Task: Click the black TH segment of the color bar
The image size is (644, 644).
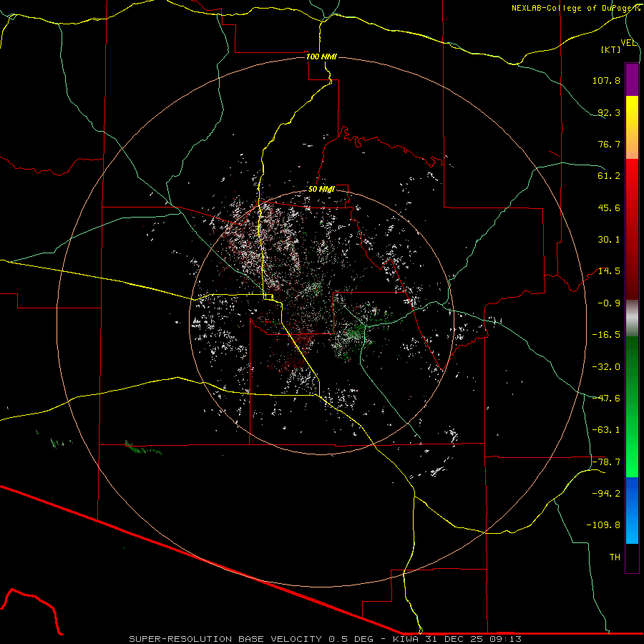Action: (632, 558)
